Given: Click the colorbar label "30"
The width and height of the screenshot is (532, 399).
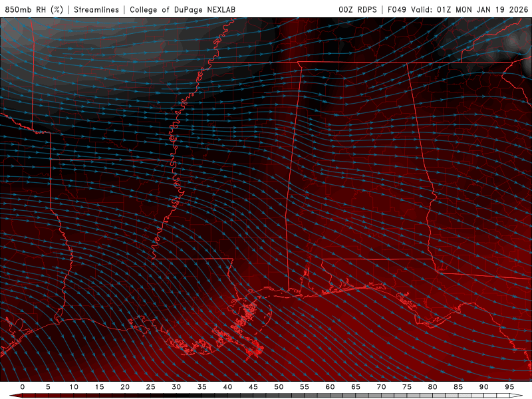Looking at the screenshot, I should (176, 387).
